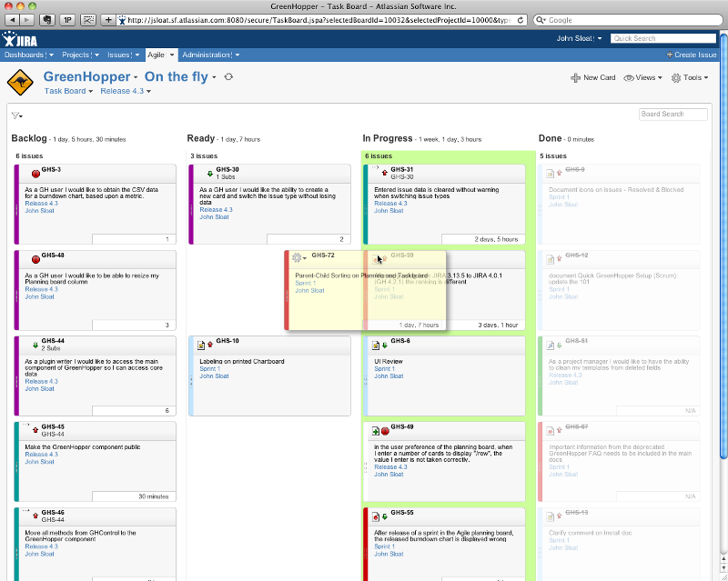
Task: Open the Dashboards menu
Action: coord(29,55)
